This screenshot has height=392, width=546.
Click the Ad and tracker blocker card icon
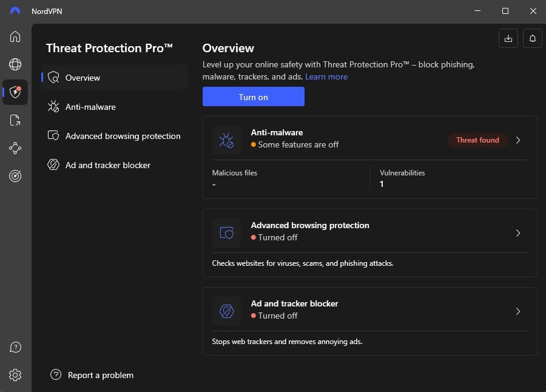tap(226, 311)
